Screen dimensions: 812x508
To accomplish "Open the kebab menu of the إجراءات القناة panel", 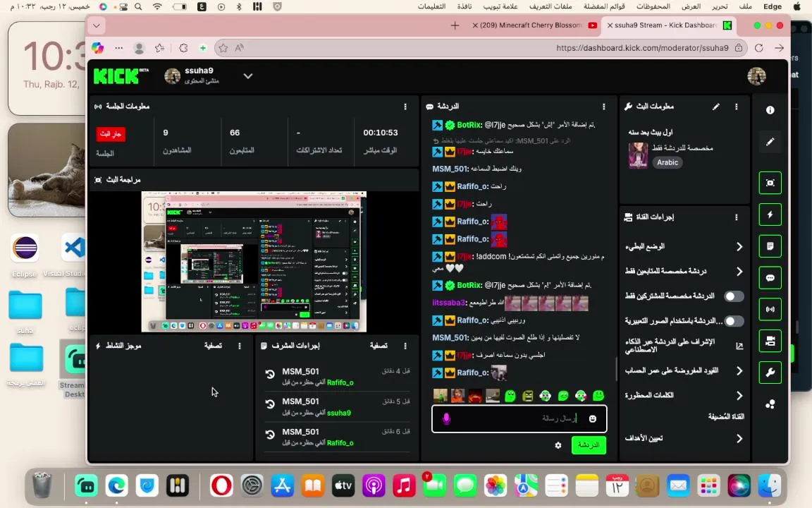I will [x=737, y=217].
